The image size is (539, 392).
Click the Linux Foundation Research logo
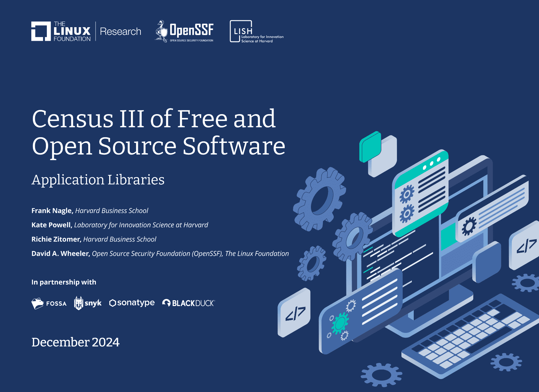click(86, 31)
